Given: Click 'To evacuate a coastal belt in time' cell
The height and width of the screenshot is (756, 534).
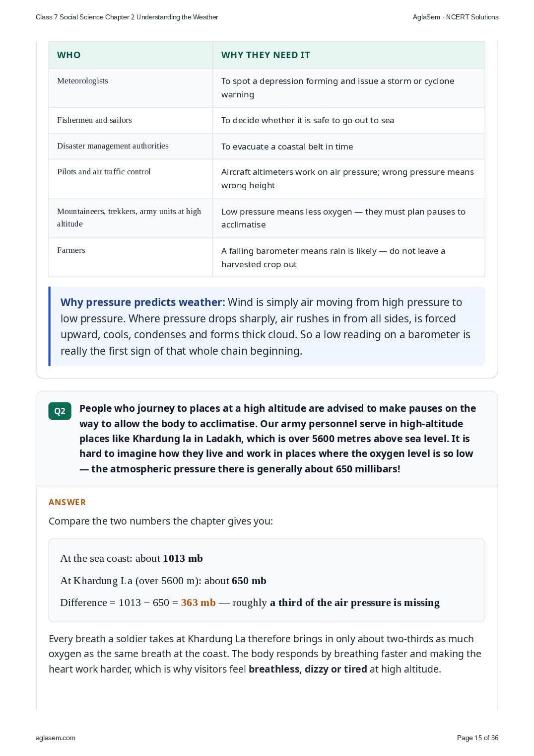Looking at the screenshot, I should (349, 146).
